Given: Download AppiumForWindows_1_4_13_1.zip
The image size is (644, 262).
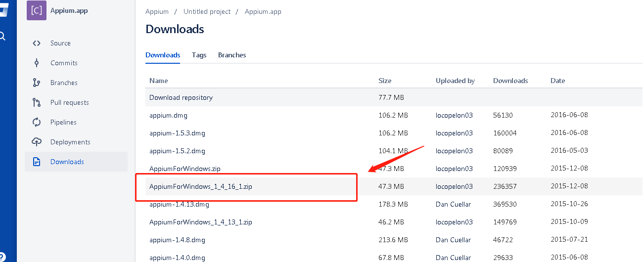Looking at the screenshot, I should pos(201,222).
